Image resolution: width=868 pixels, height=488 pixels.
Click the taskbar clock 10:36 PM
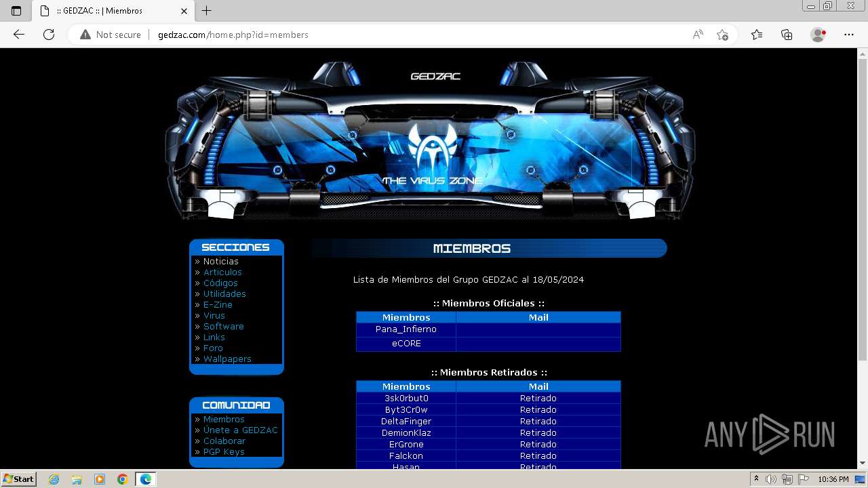pos(833,479)
